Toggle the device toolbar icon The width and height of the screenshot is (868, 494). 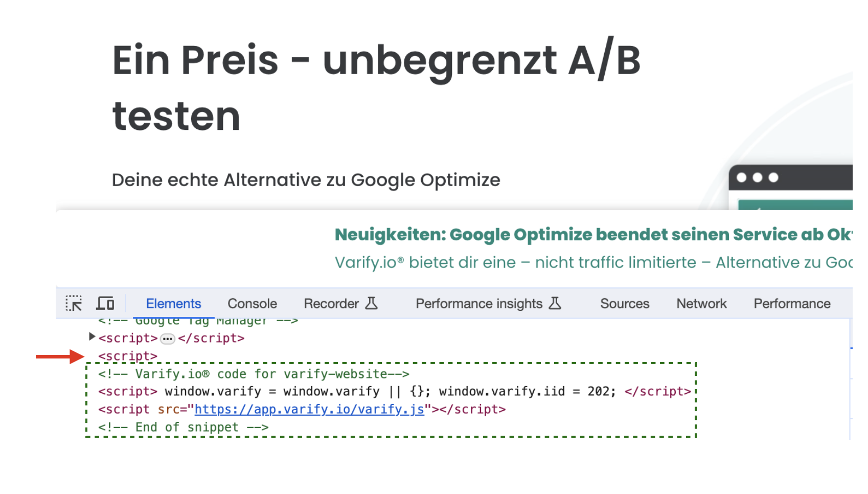pyautogui.click(x=105, y=303)
